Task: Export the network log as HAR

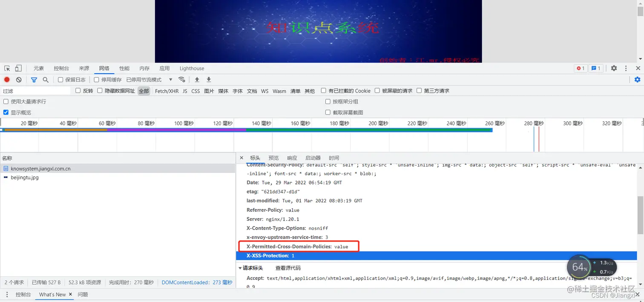Action: pos(208,79)
